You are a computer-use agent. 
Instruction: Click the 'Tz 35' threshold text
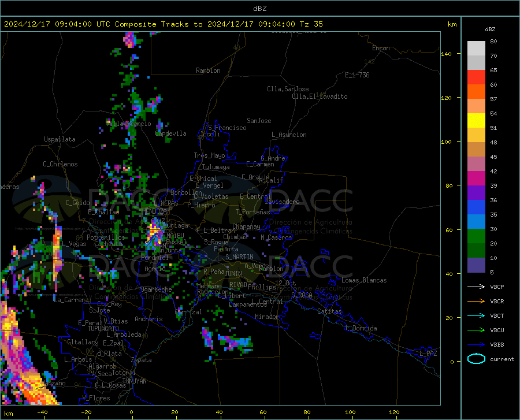[311, 24]
